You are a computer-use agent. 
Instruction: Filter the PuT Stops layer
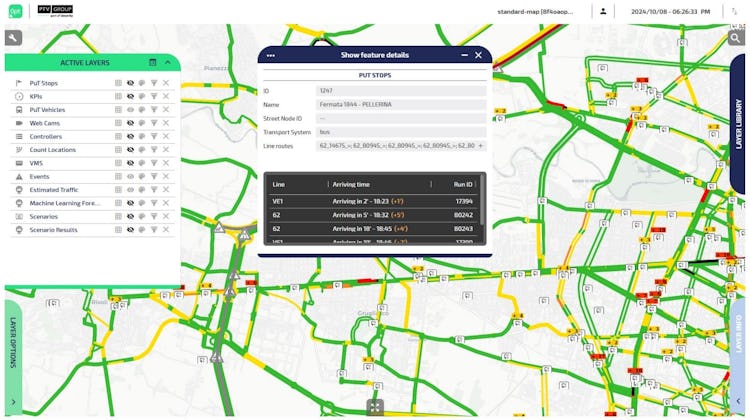(x=154, y=83)
